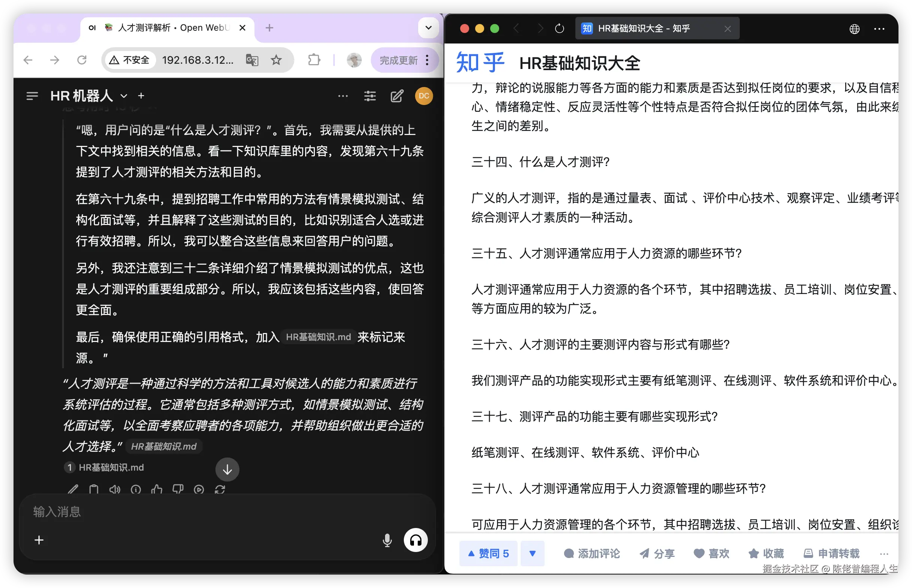Read the response aloud via the speaker icon

[x=115, y=490]
